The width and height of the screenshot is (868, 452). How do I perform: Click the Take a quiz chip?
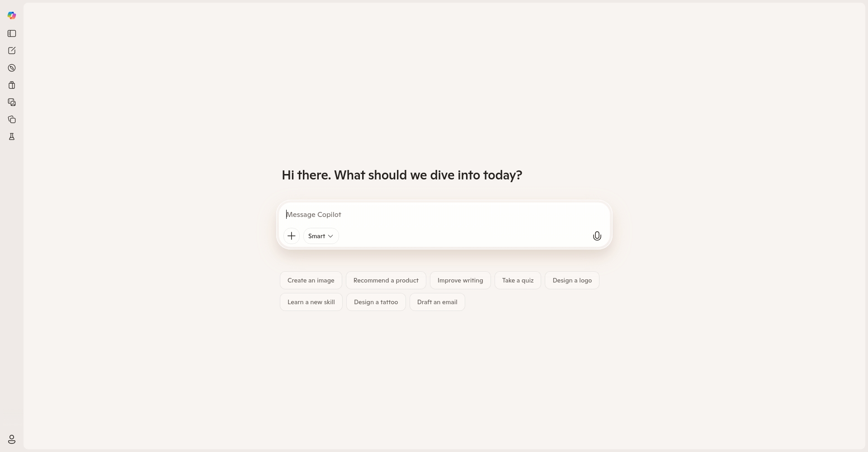pos(518,280)
